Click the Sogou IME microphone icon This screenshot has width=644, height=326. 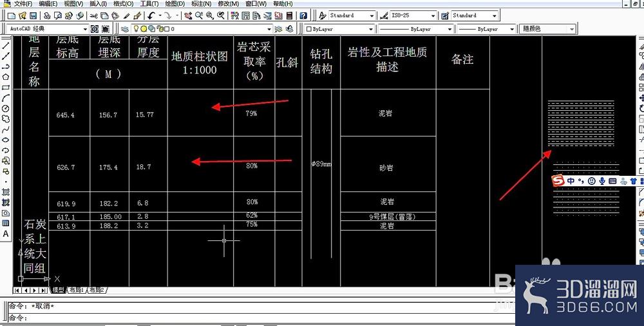tap(602, 181)
